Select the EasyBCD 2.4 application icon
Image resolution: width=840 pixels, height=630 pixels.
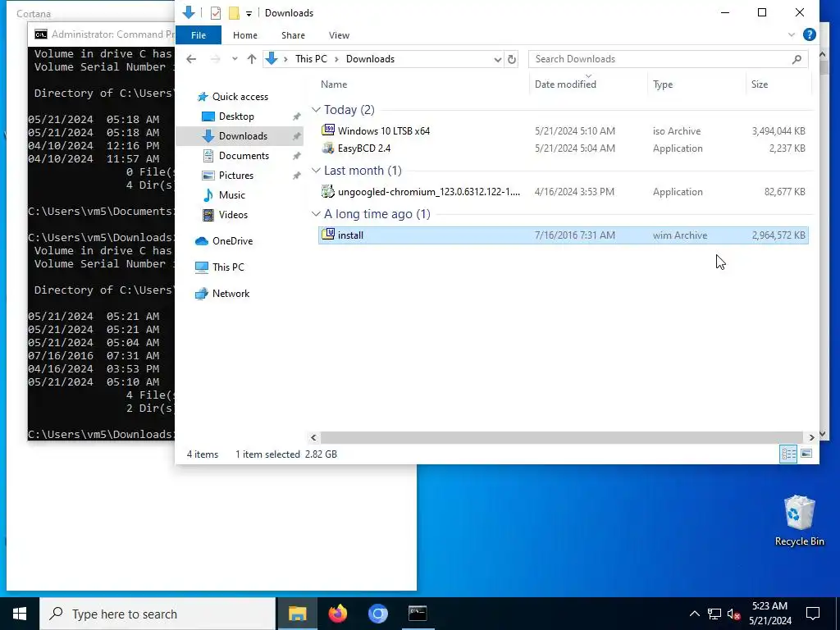tap(328, 148)
